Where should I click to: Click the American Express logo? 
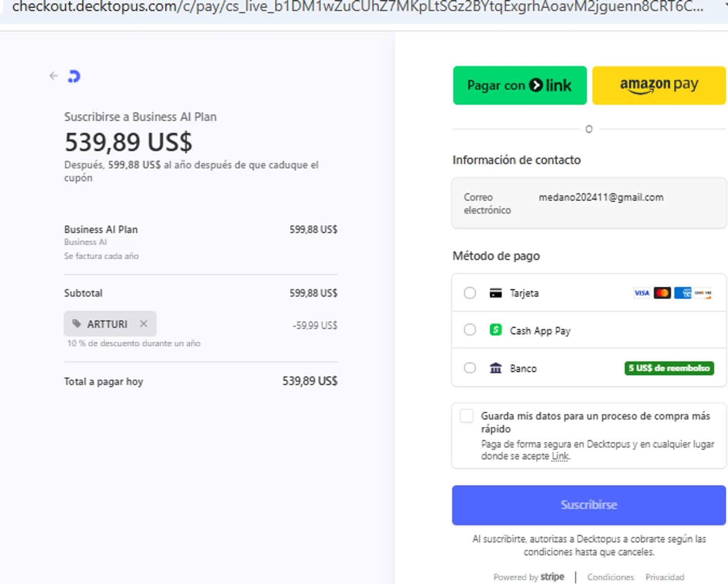[682, 293]
